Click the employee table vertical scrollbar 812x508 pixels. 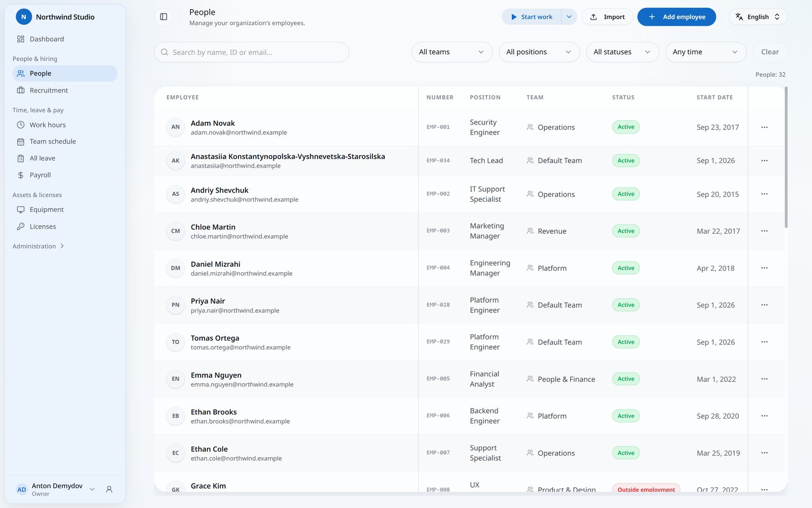tap(786, 157)
